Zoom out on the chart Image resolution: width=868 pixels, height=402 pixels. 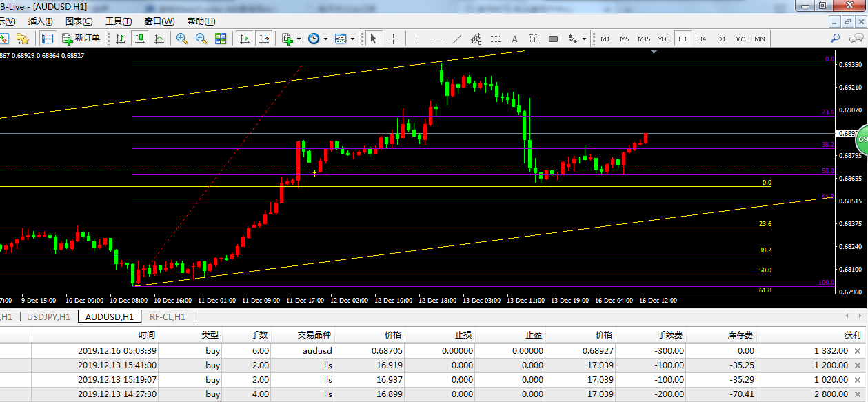[x=201, y=39]
